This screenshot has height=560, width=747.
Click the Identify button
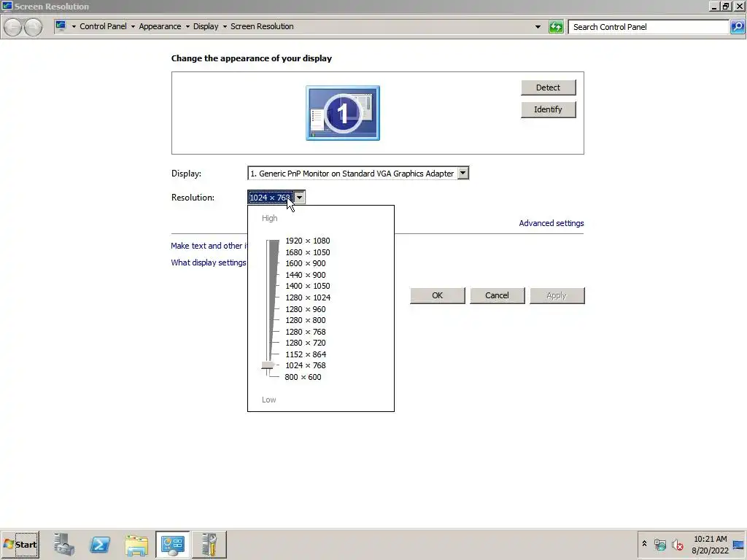[x=549, y=109]
